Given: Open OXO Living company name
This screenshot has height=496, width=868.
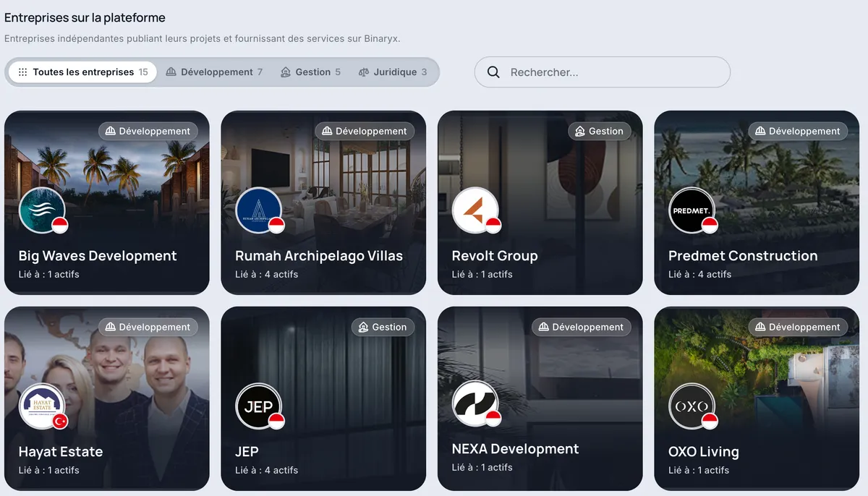Looking at the screenshot, I should (x=704, y=452).
